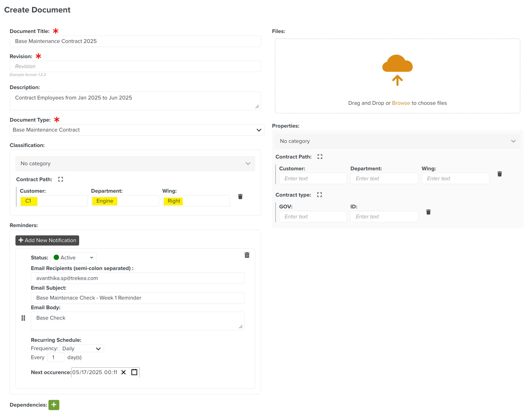Delete the Properties Contract Path row
The image size is (527, 420).
[x=499, y=174]
